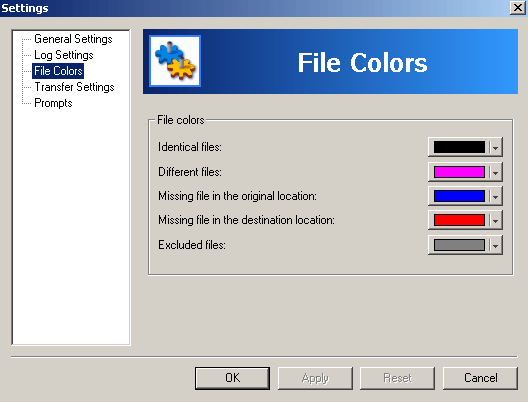Open General Settings in the tree

coord(73,39)
